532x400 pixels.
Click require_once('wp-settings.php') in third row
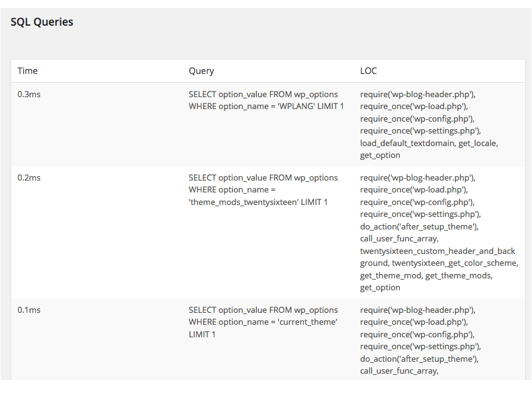[420, 347]
